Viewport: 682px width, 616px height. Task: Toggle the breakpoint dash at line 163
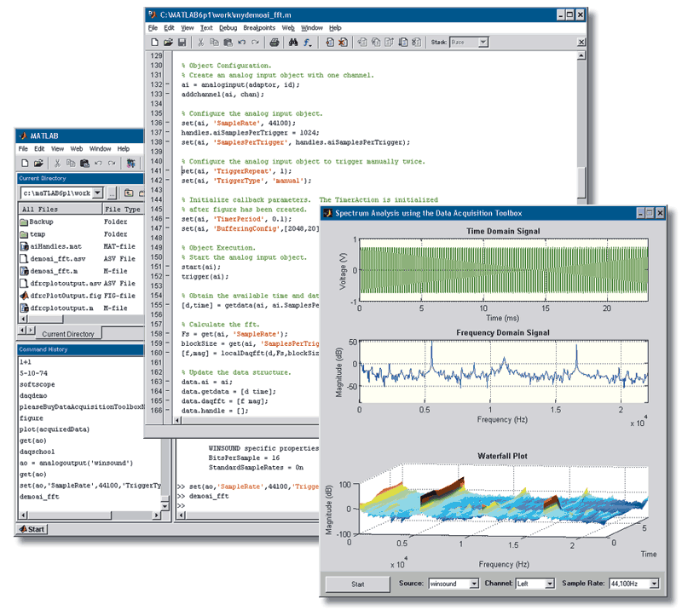167,382
